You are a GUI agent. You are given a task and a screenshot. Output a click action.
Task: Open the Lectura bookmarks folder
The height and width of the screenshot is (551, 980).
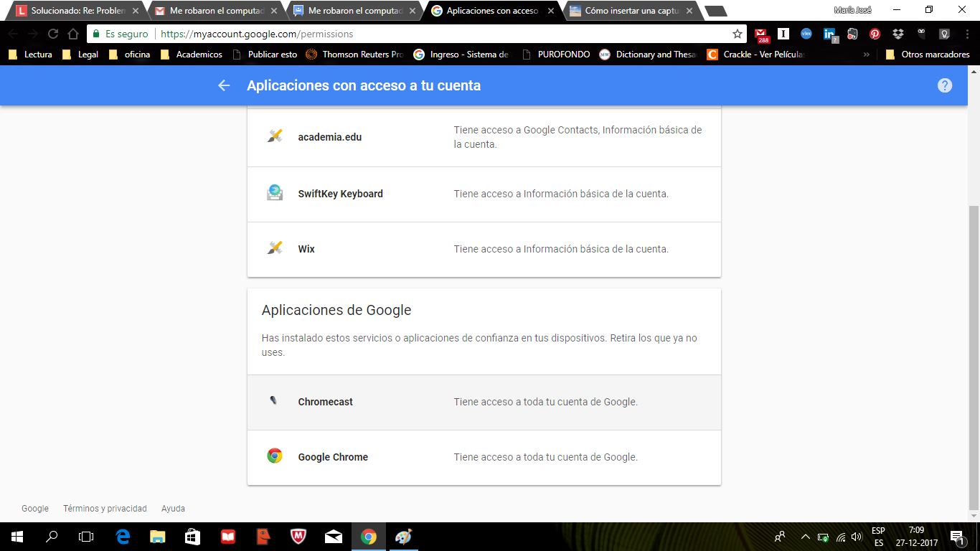coord(30,55)
